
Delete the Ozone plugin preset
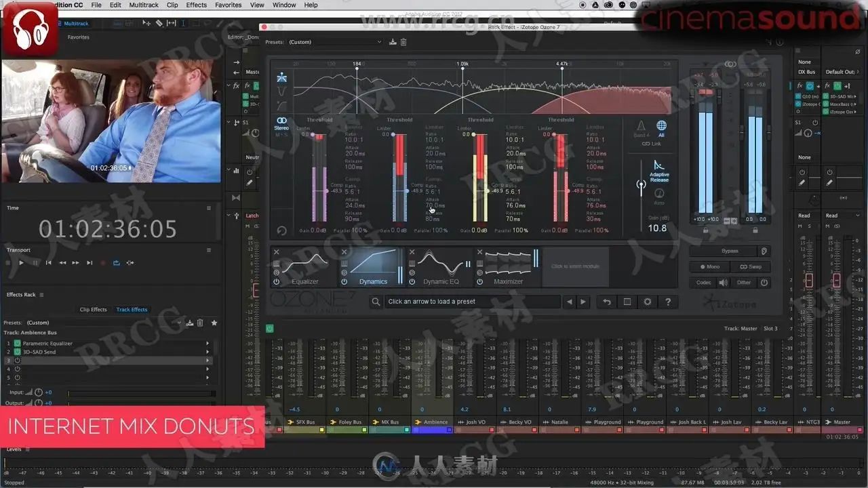[x=403, y=42]
